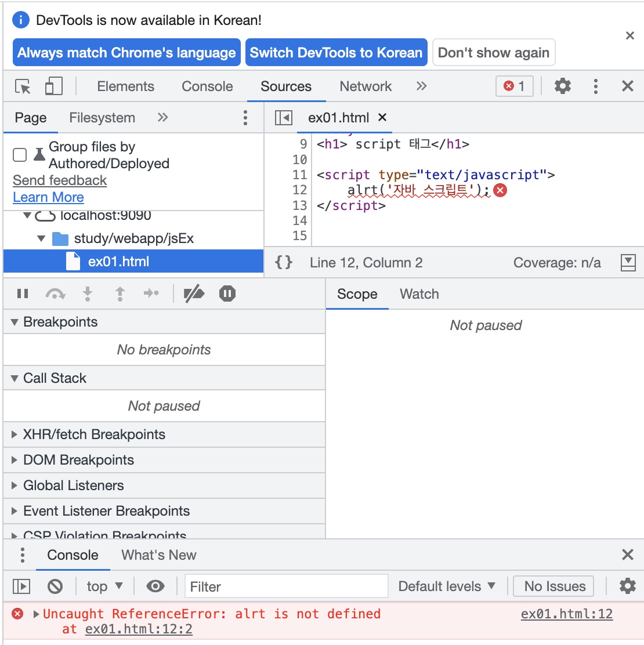
Task: Switch to the Elements panel tab
Action: point(125,86)
